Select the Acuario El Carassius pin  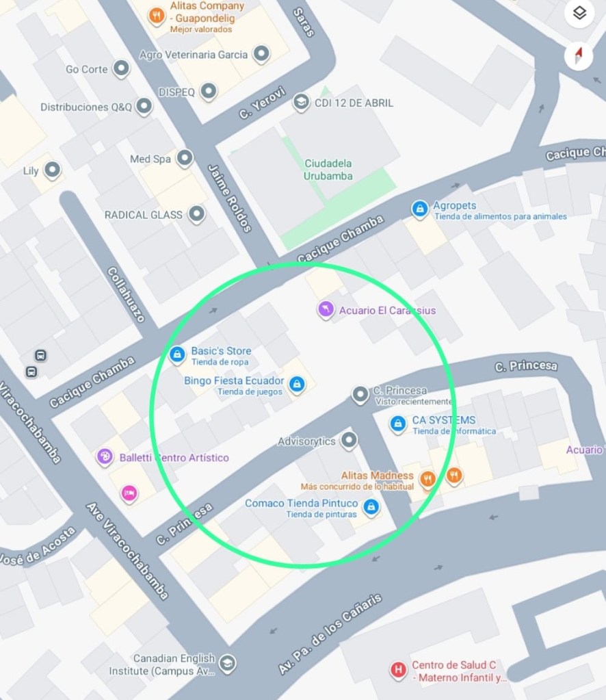(326, 310)
